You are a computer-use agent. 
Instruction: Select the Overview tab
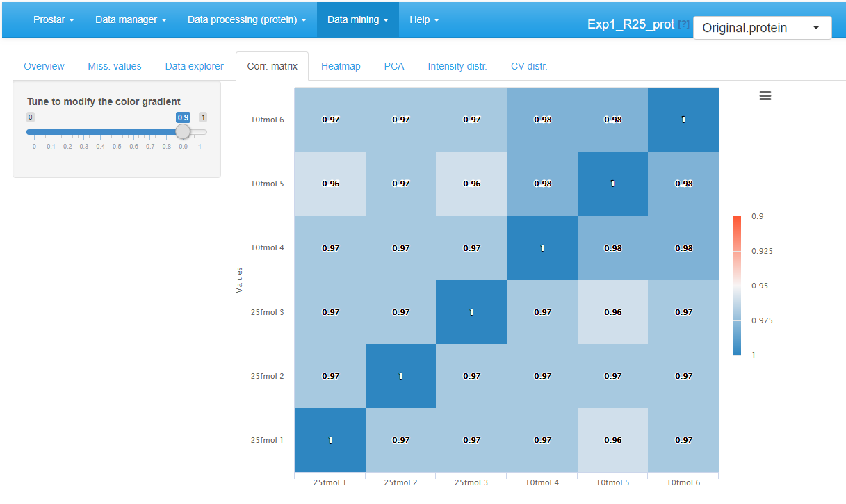point(44,65)
